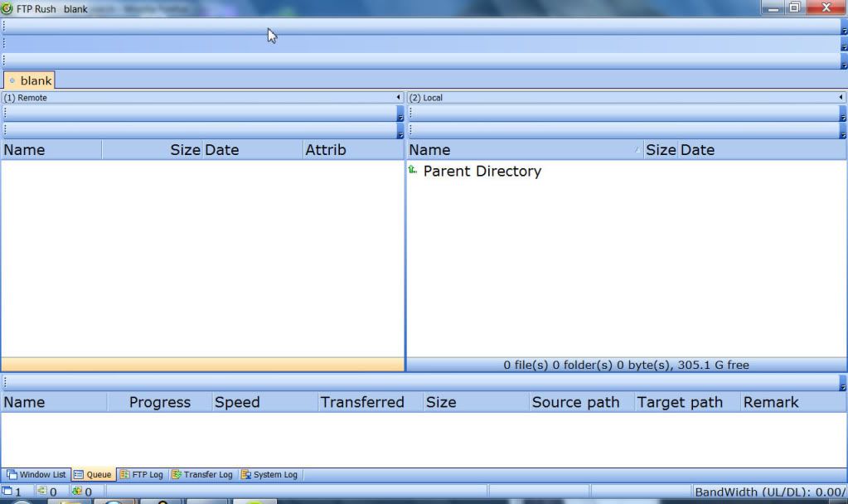Click the upload count icon in status bar
Image resolution: width=848 pixels, height=504 pixels.
point(41,491)
